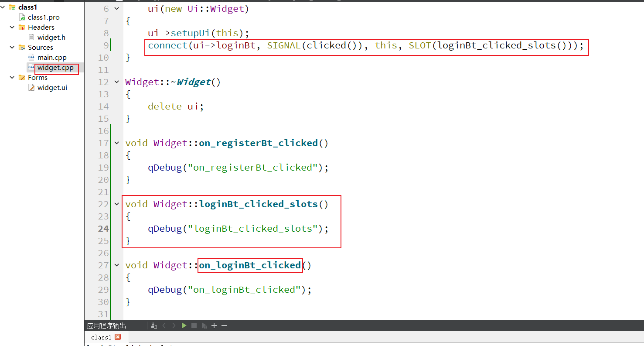The width and height of the screenshot is (644, 346).
Task: Collapse the class1 project tree node
Action: pyautogui.click(x=3, y=7)
